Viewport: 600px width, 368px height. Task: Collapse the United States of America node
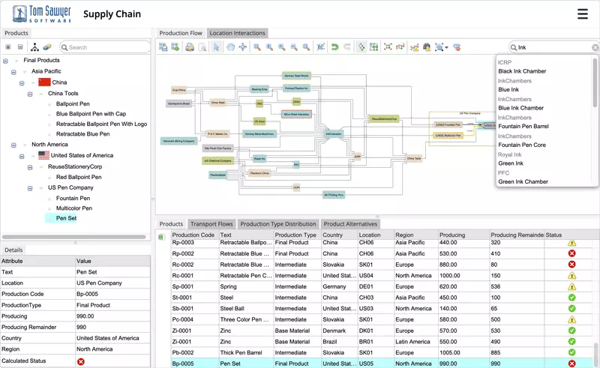point(22,156)
